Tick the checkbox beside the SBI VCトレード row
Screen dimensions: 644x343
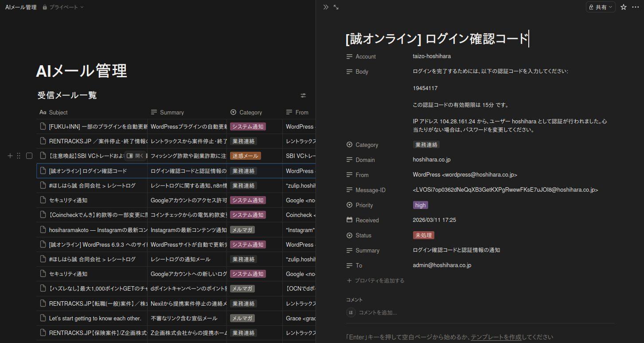pyautogui.click(x=29, y=156)
